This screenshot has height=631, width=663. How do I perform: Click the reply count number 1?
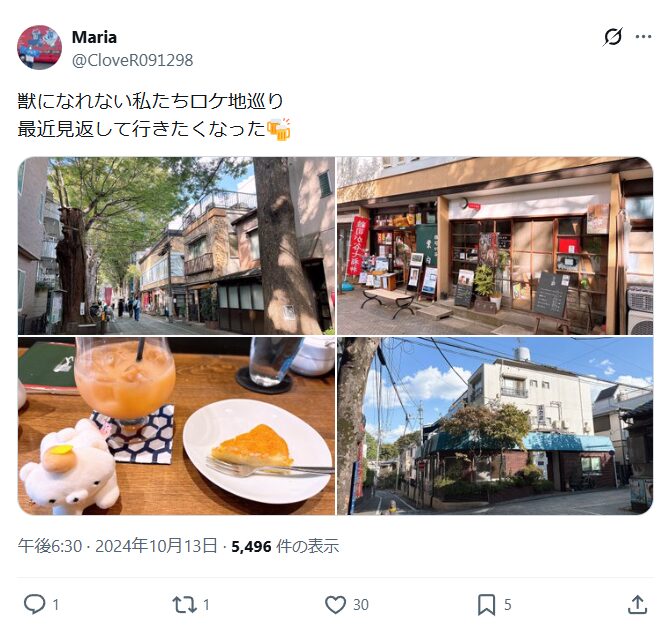point(55,605)
